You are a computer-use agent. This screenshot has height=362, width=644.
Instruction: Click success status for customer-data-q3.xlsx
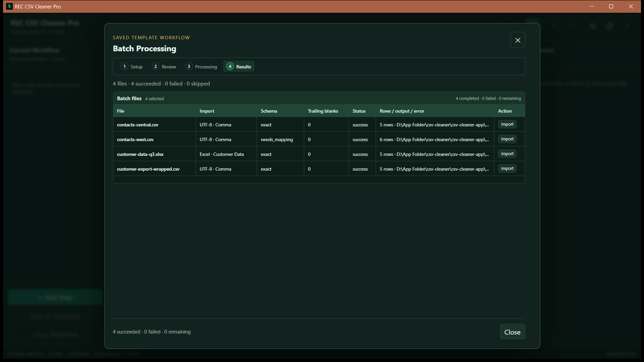pyautogui.click(x=360, y=154)
